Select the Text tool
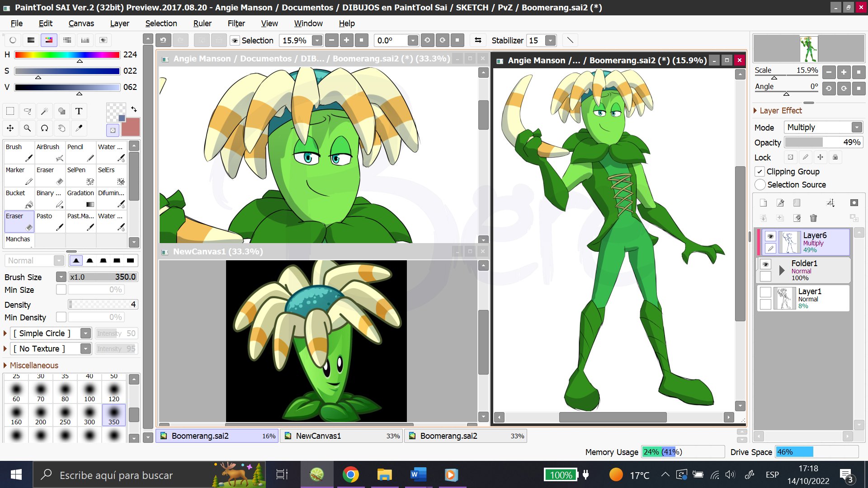868x488 pixels. point(79,111)
